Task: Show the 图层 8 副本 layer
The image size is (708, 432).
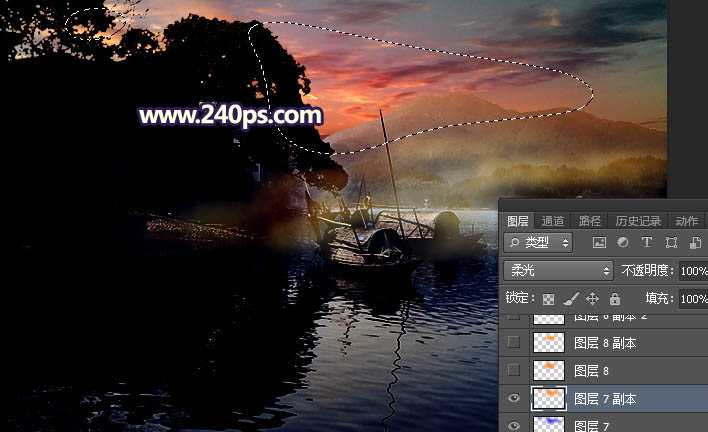Action: [x=514, y=343]
